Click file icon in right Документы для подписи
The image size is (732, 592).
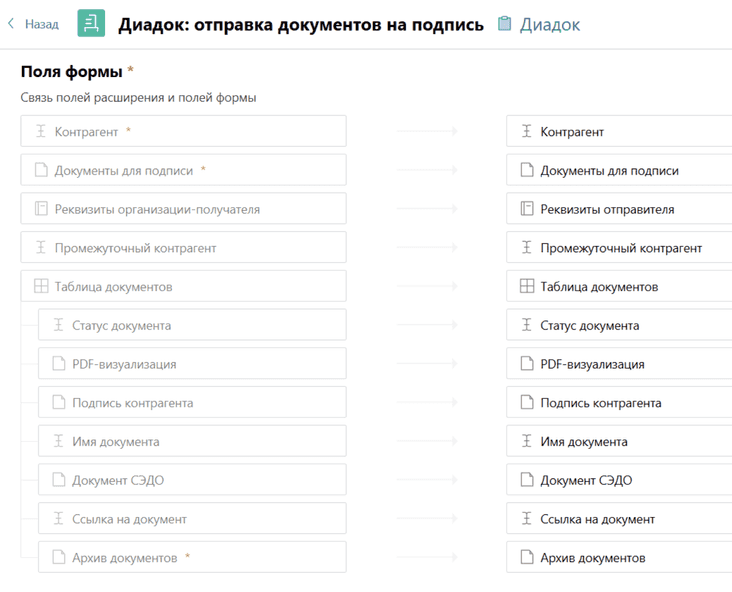point(527,170)
